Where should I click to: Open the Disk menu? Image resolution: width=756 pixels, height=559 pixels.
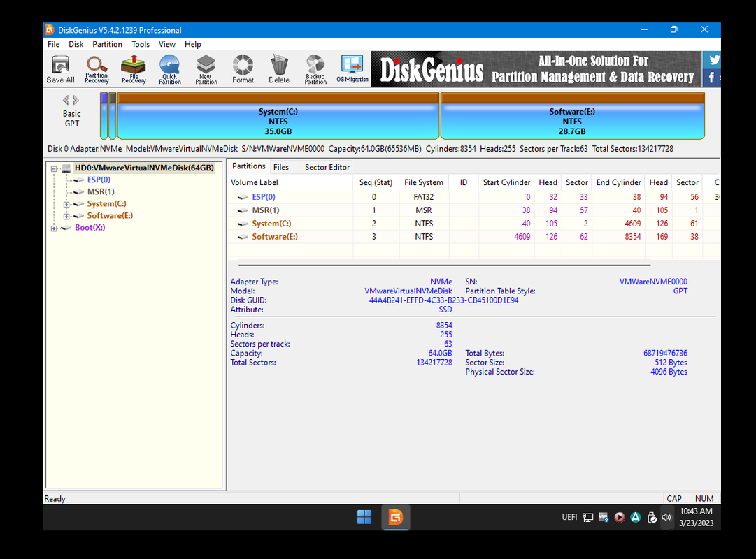(76, 44)
